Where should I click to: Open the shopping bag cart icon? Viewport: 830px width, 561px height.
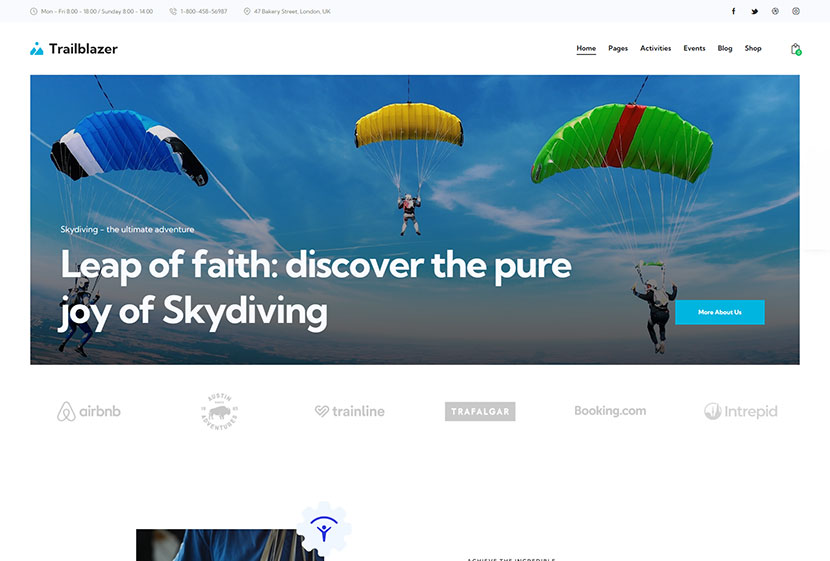[x=796, y=49]
